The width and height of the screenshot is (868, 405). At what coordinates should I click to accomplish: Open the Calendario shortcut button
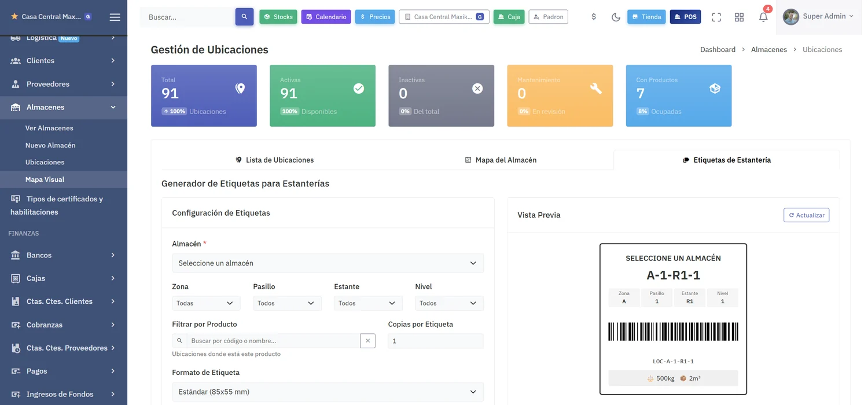point(326,17)
